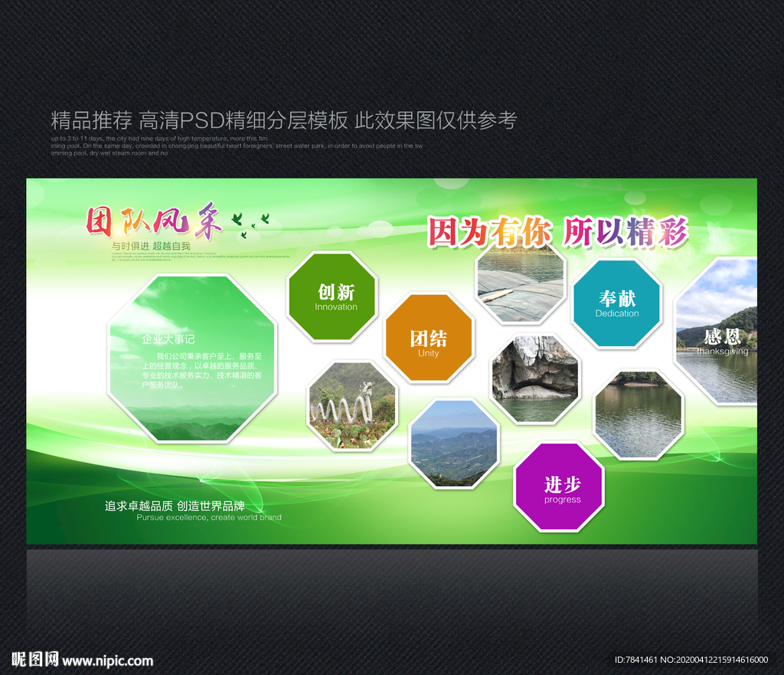
Task: Select the tarp-covered shoreline photo
Action: pyautogui.click(x=521, y=283)
